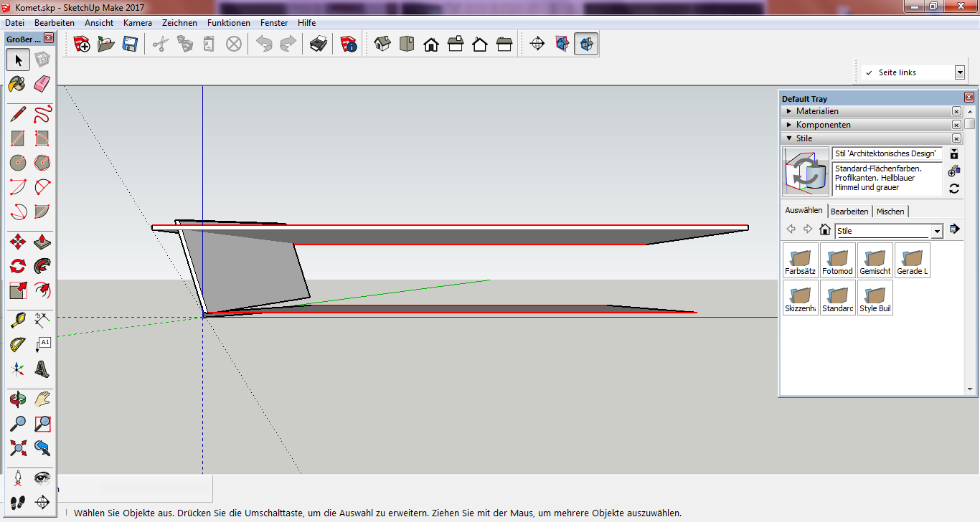Screen dimensions: 980x522
Task: Toggle the section planes display button
Action: tap(562, 44)
